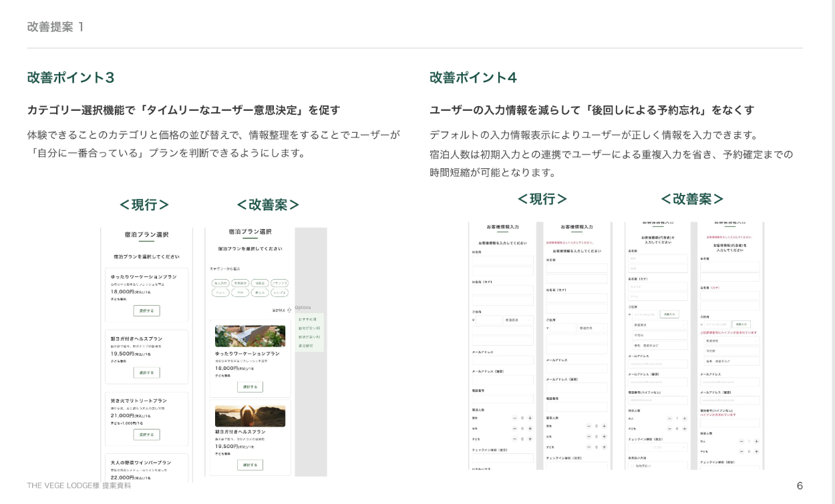
Task: Select the first category chip under カテゴリーから選ぶ
Action: 220,283
